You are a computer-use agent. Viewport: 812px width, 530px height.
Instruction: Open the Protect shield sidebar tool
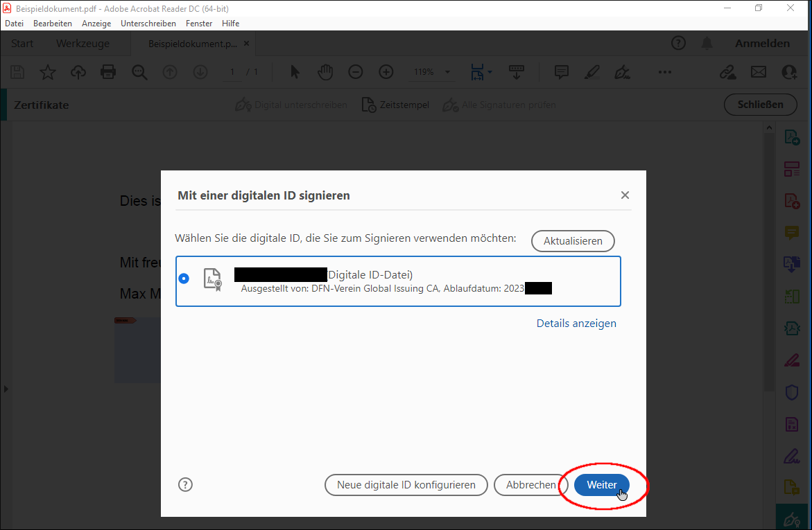[x=792, y=392]
